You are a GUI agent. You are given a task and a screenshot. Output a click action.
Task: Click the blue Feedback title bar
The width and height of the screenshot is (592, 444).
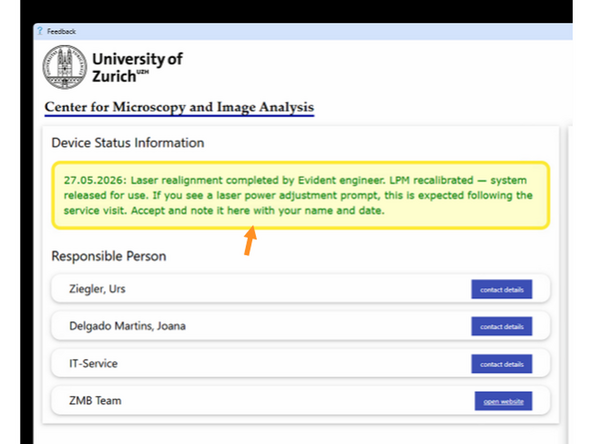point(303,31)
